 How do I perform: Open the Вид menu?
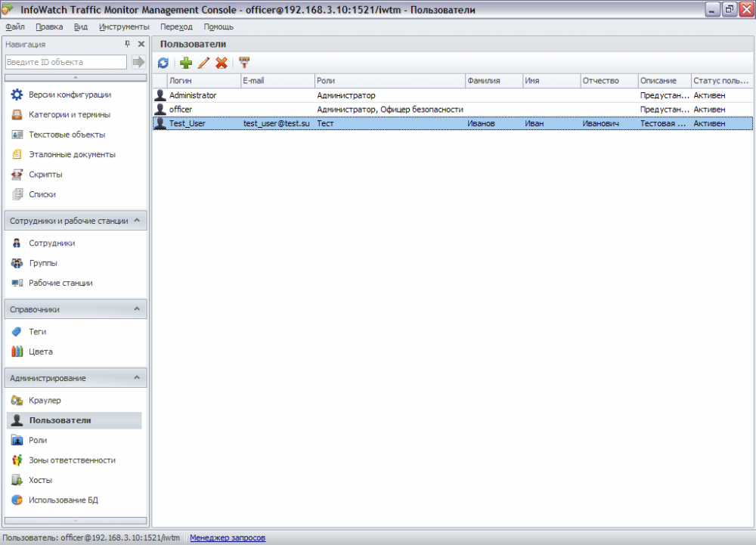pos(81,27)
